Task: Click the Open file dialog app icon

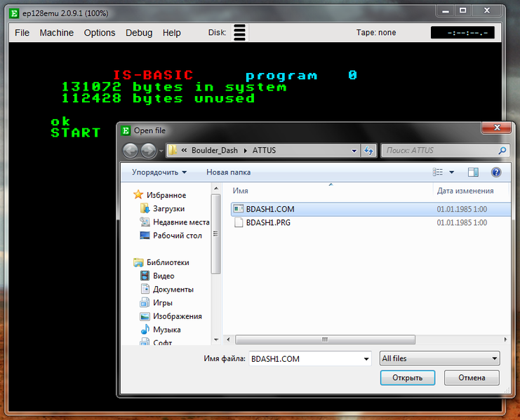Action: tap(126, 130)
